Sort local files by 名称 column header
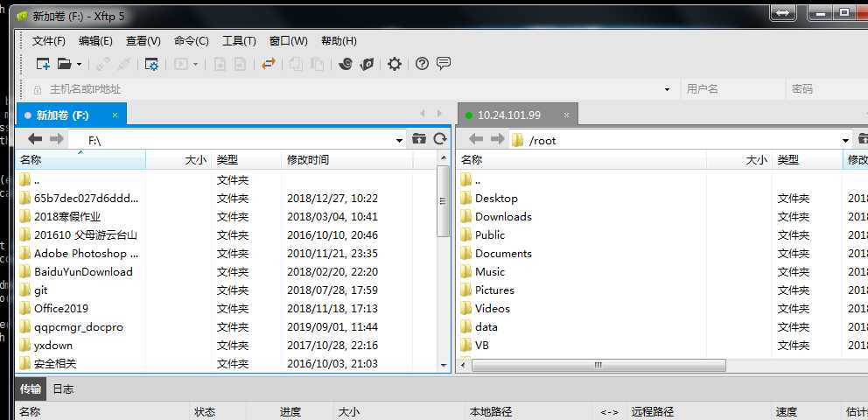Screen dimensions: 868x420 click(80, 160)
